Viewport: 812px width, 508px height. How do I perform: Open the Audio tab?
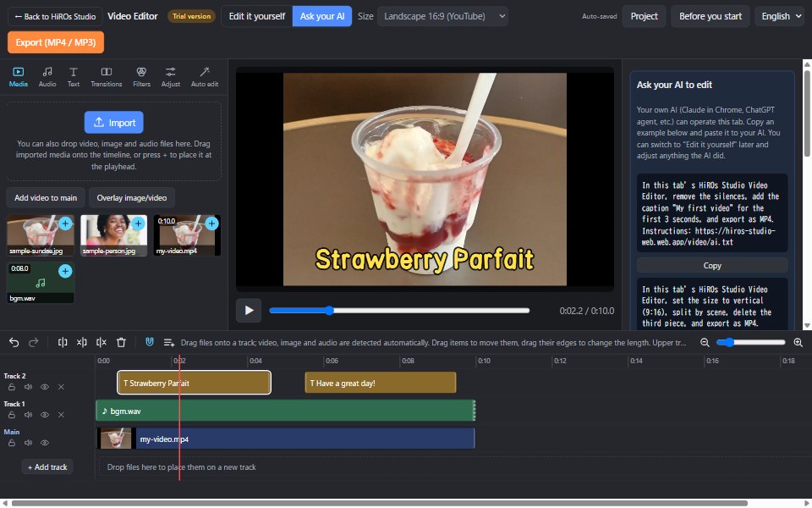(x=47, y=77)
